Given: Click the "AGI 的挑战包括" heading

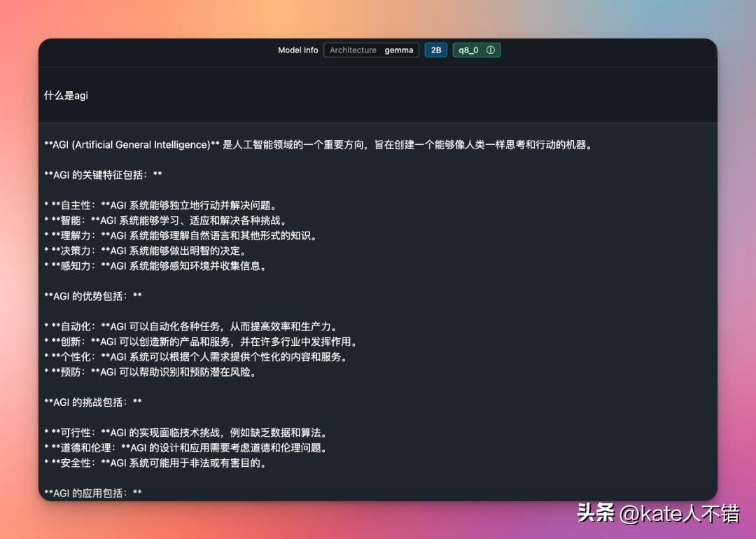Looking at the screenshot, I should [x=93, y=402].
